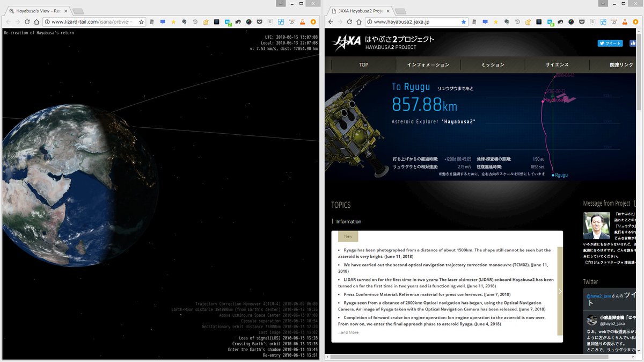Viewport: 644px width, 362px height.
Task: Click JAXA Hayabusa2 Project logo
Action: pyautogui.click(x=383, y=43)
